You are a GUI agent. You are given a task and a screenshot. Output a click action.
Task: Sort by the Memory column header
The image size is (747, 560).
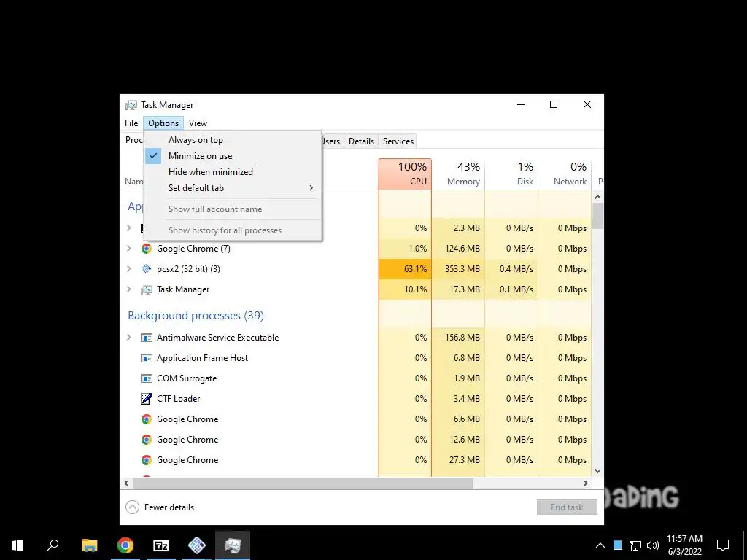458,174
